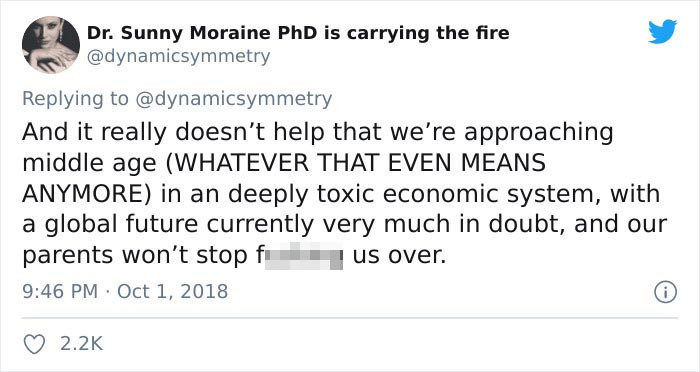Like the tweet with the heart icon
This screenshot has height=372, width=700.
click(34, 344)
